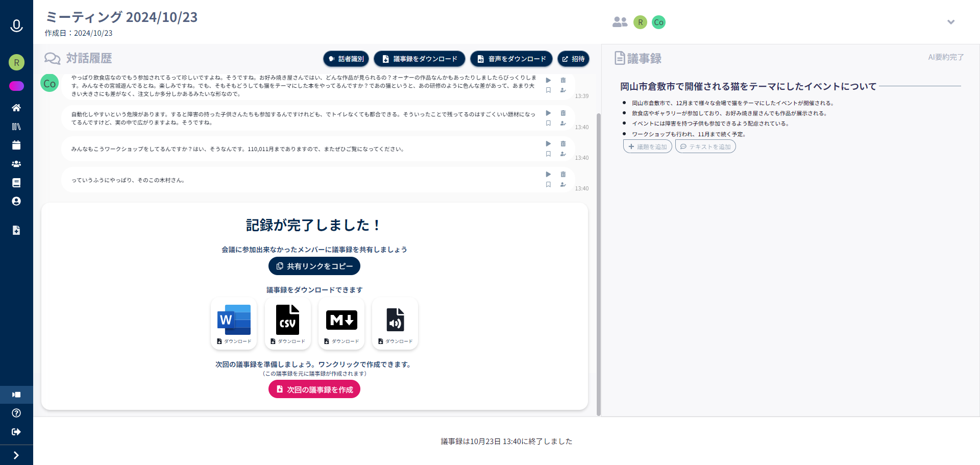
Task: Download the Word format minutes
Action: click(234, 324)
